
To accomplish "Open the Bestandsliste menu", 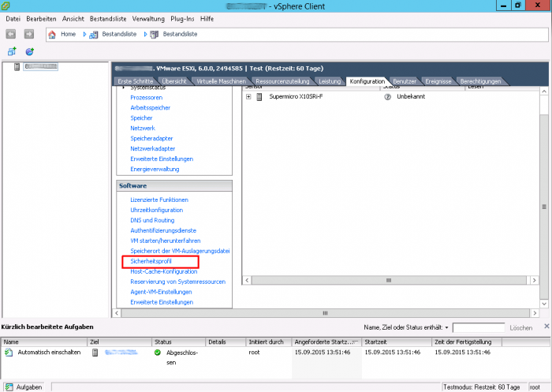I will tap(108, 19).
